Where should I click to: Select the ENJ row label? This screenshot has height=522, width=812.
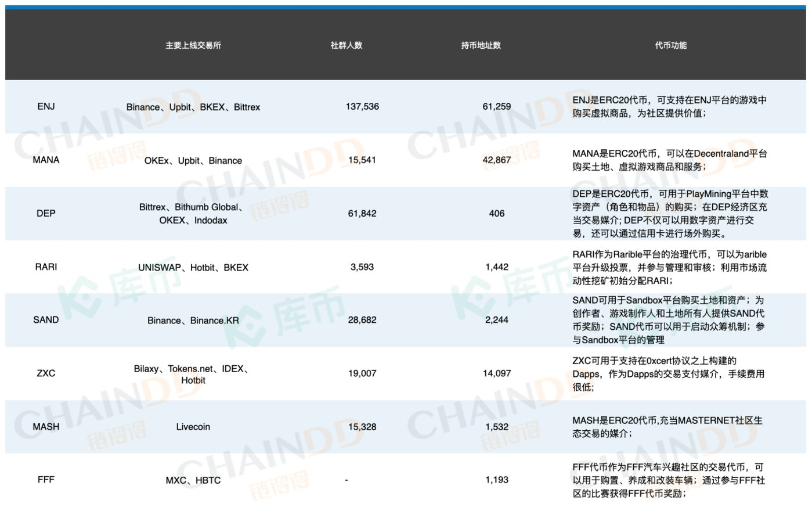[x=46, y=106]
